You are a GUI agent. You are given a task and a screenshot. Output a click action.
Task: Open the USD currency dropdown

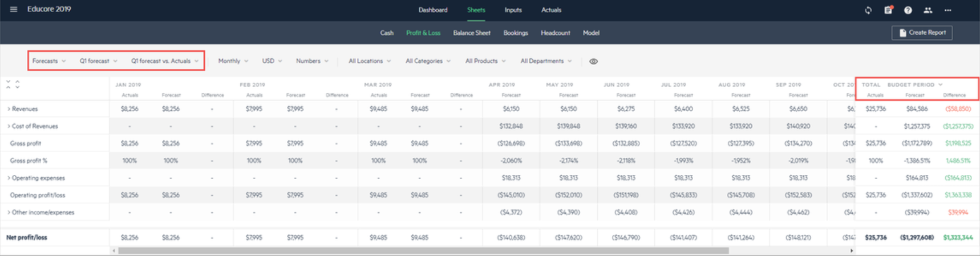coord(272,61)
